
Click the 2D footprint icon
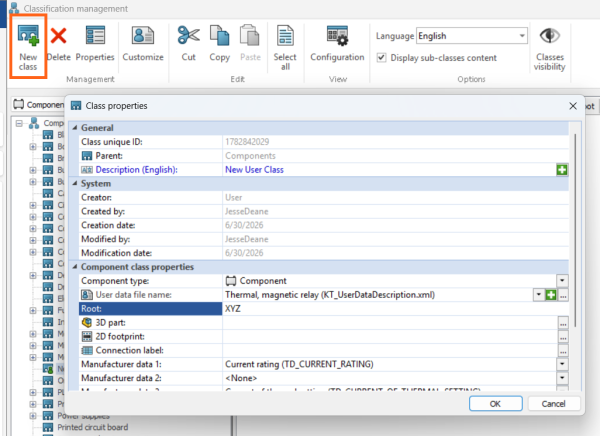87,336
